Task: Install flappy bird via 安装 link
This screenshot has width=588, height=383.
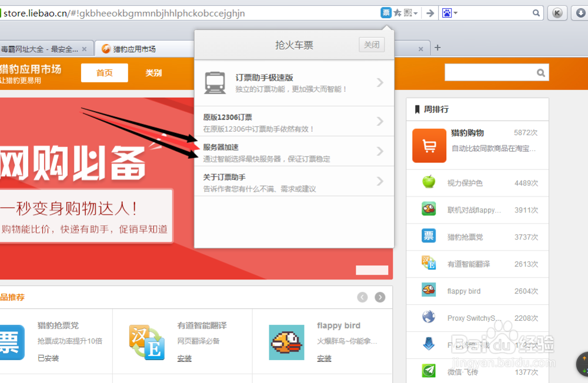Action: 324,359
